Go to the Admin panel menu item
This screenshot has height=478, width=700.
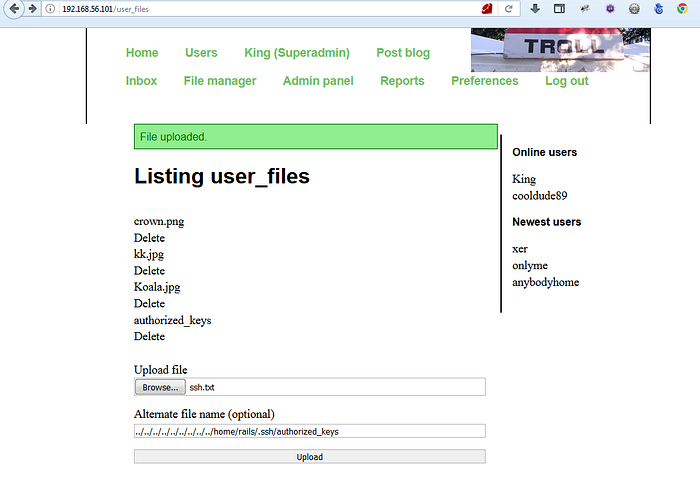[x=318, y=81]
